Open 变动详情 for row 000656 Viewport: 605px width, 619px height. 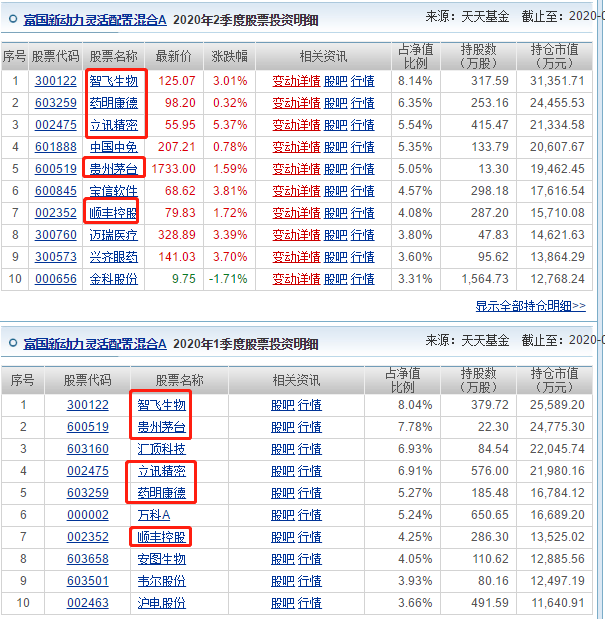(296, 279)
